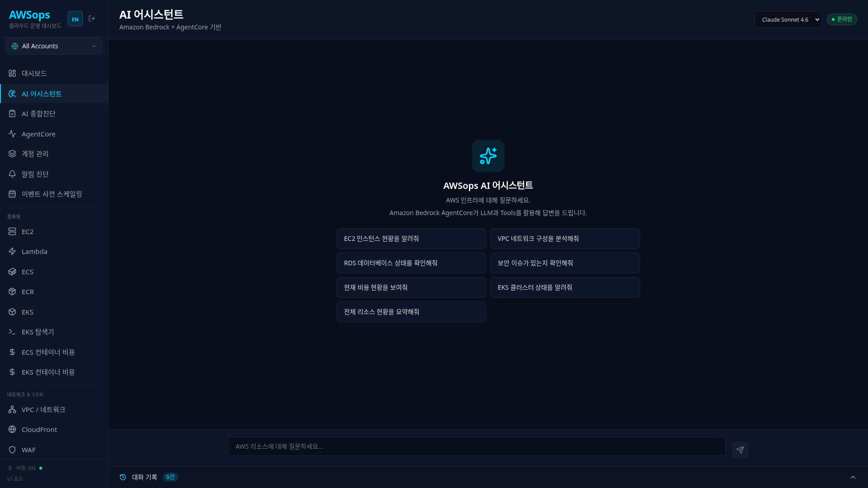The height and width of the screenshot is (488, 868).
Task: Click the 비용: ON status indicator
Action: (x=25, y=468)
